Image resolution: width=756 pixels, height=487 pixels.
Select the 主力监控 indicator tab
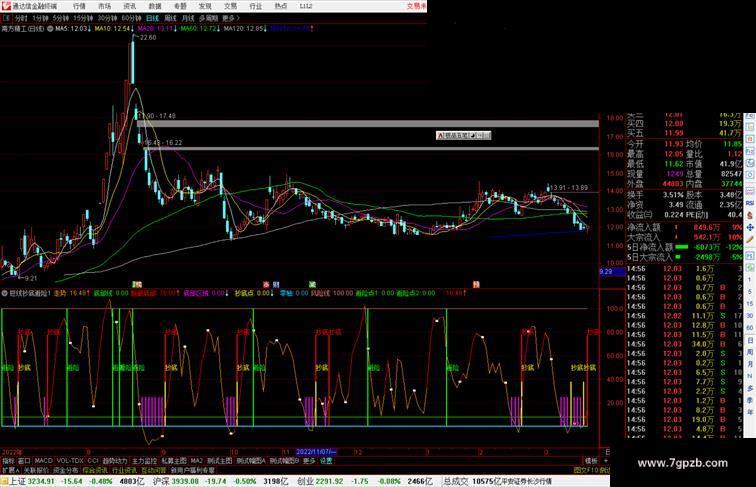(x=144, y=461)
